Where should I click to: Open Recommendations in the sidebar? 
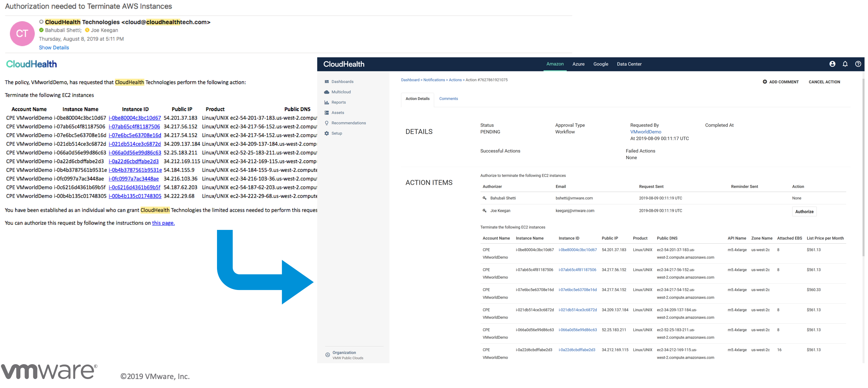349,123
